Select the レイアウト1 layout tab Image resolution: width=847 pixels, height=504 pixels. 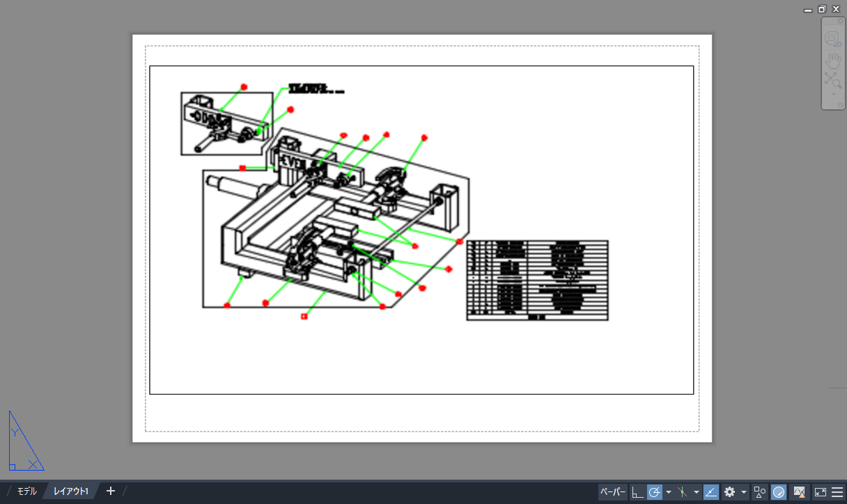pyautogui.click(x=71, y=491)
